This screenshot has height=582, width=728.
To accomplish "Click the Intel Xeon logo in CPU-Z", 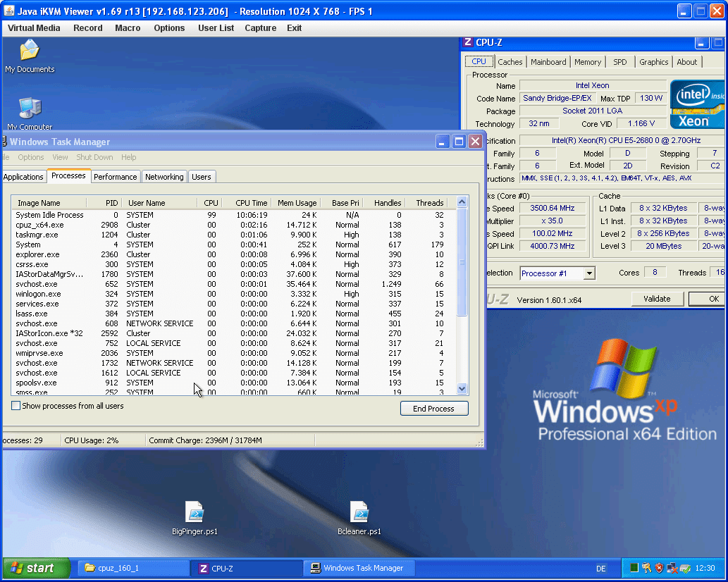I will click(697, 104).
